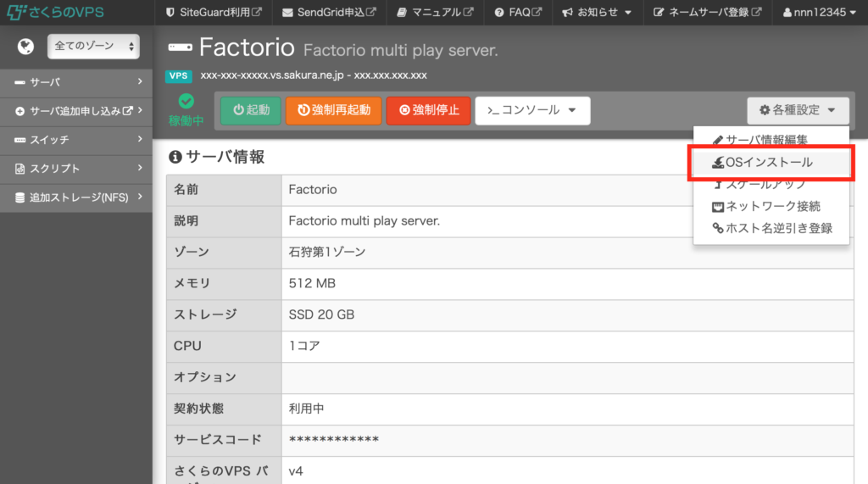Image resolution: width=868 pixels, height=484 pixels.
Task: Click the server hostname xxx-xxx-xxxxx.vs.sakura.ne.jp text
Action: [272, 75]
